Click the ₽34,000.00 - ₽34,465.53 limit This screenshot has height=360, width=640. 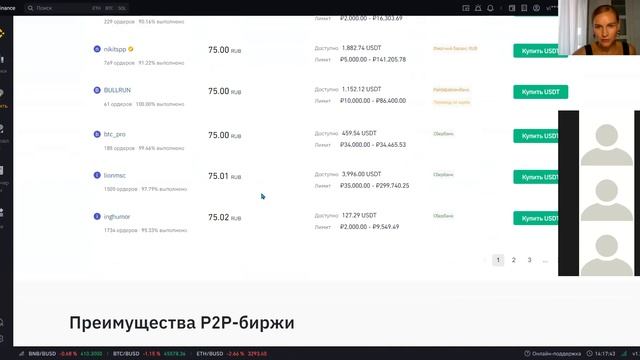pos(373,144)
